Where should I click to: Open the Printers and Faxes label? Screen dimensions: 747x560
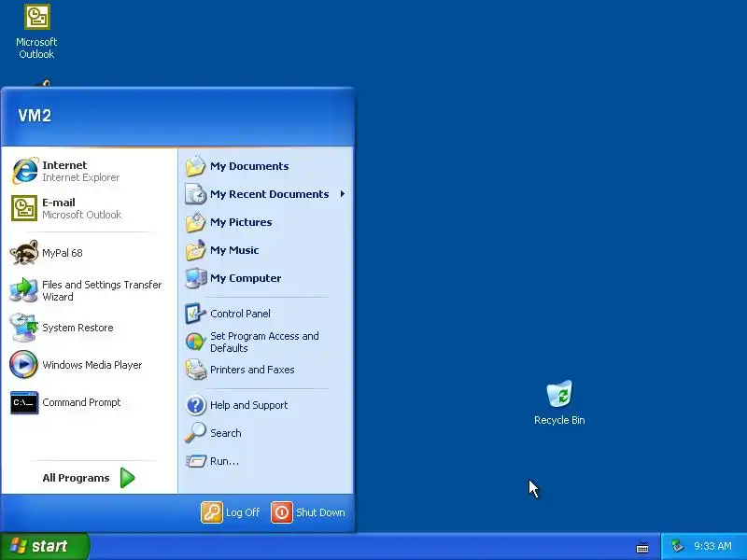click(x=252, y=370)
